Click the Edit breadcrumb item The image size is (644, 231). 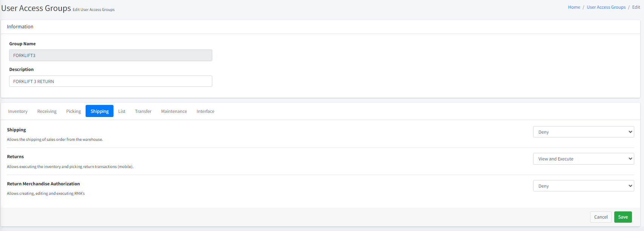point(636,7)
